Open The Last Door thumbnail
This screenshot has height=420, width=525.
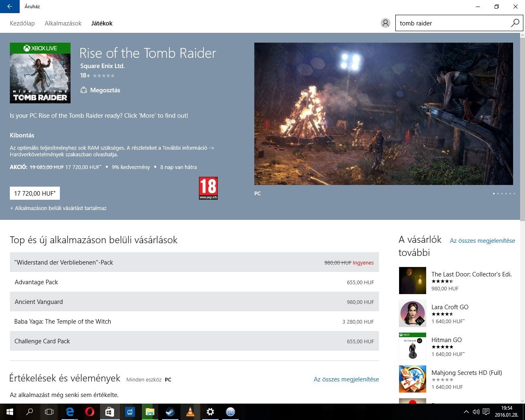pos(413,281)
